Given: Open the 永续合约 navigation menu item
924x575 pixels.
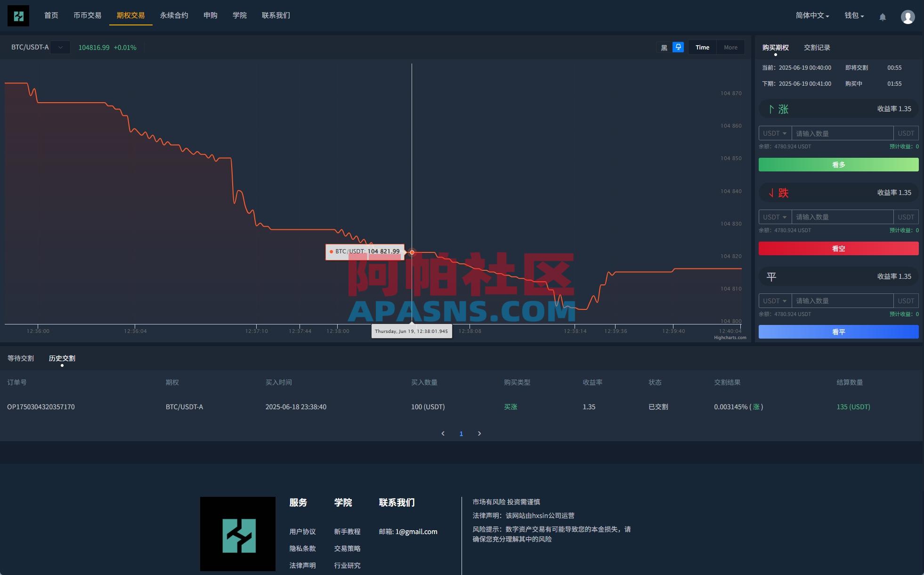Looking at the screenshot, I should point(174,15).
